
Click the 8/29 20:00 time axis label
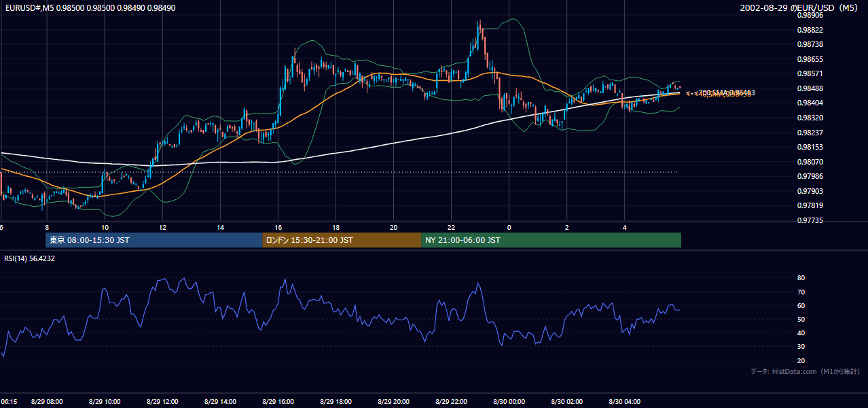(x=393, y=402)
